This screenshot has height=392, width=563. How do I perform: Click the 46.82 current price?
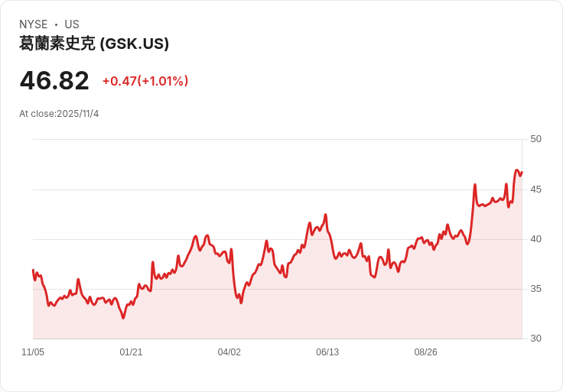pos(54,81)
